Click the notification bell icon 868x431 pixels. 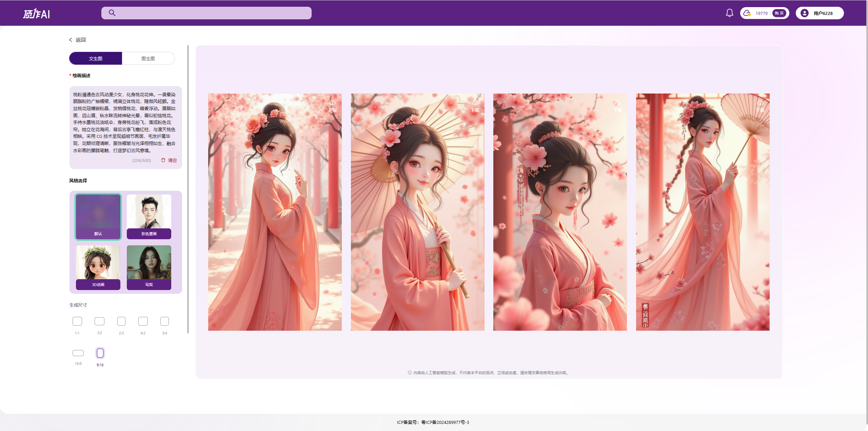click(x=729, y=13)
